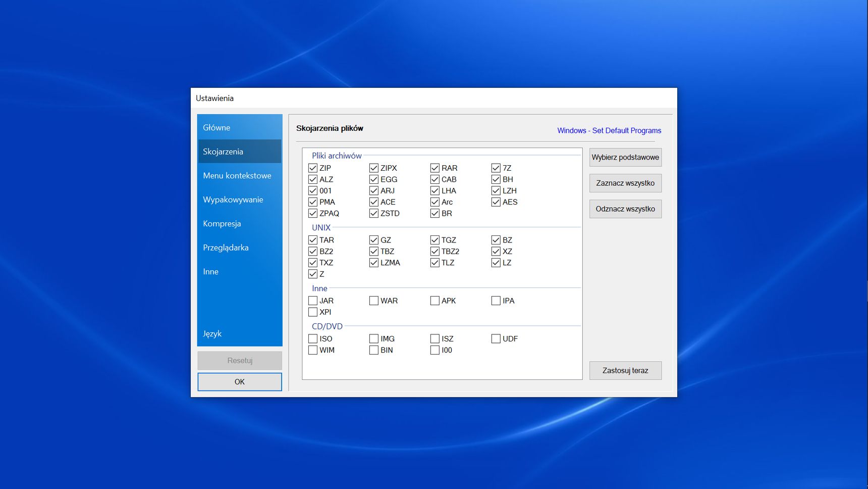This screenshot has height=489, width=868.
Task: Click Zaznacz wszystko to select all
Action: pyautogui.click(x=625, y=183)
